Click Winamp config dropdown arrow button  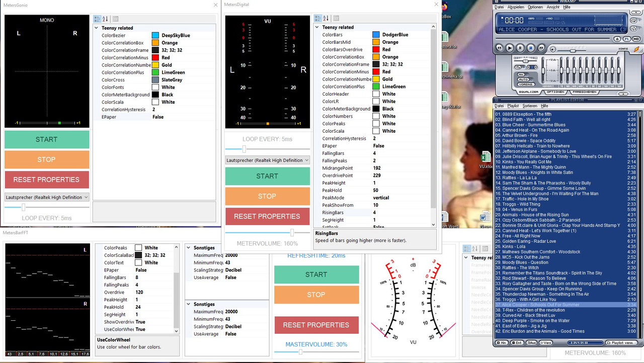click(636, 13)
